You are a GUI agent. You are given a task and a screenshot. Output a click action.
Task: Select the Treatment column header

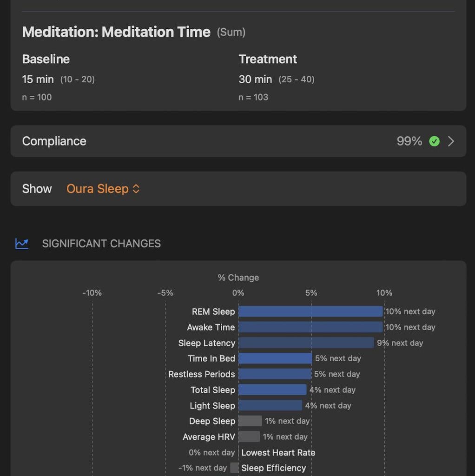point(268,59)
